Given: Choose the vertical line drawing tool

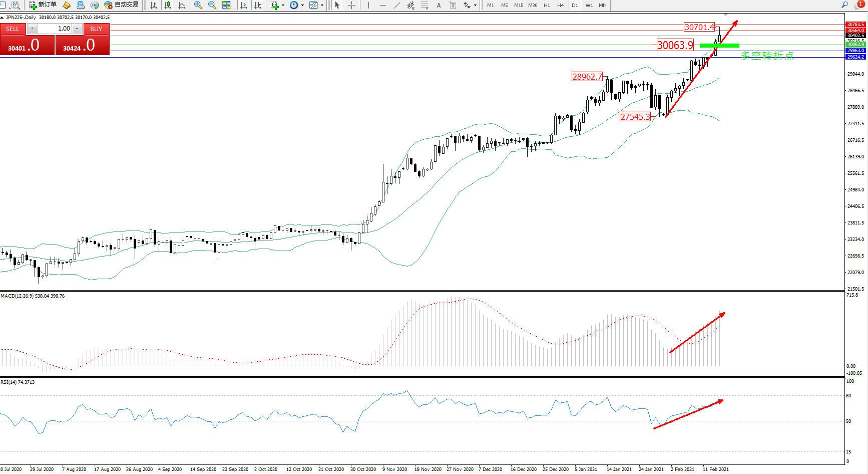Looking at the screenshot, I should pos(369,5).
